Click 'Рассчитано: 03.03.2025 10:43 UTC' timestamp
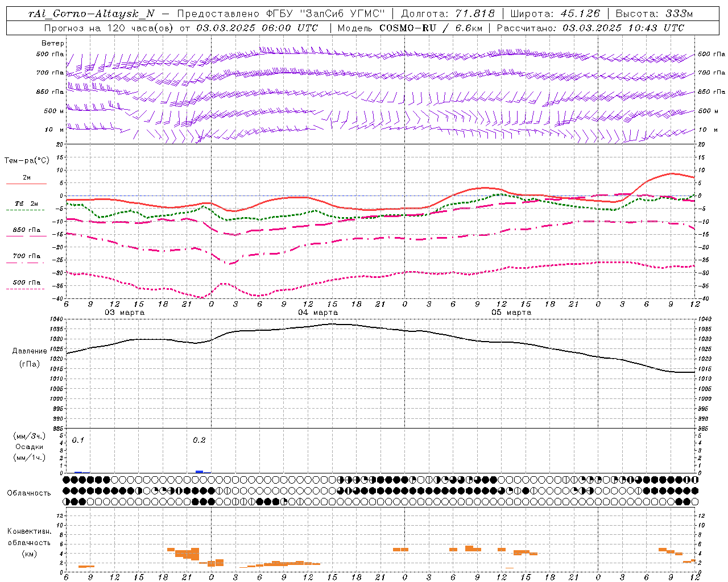728x582 pixels. click(x=590, y=28)
